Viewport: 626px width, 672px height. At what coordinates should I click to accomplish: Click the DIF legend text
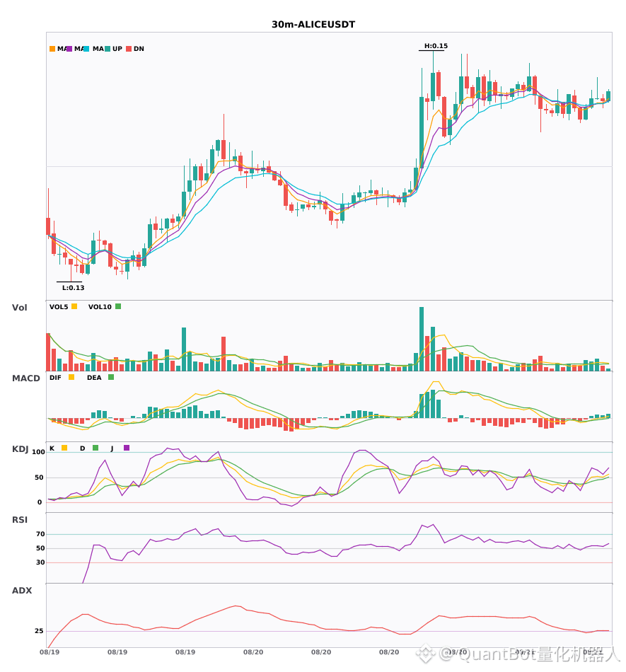pyautogui.click(x=55, y=378)
